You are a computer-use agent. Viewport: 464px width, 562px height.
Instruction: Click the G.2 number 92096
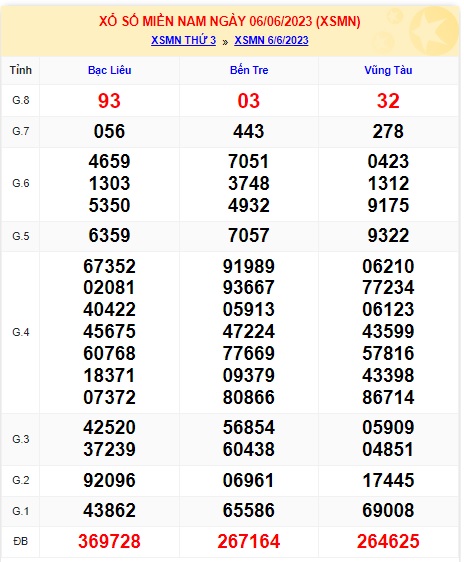(109, 480)
